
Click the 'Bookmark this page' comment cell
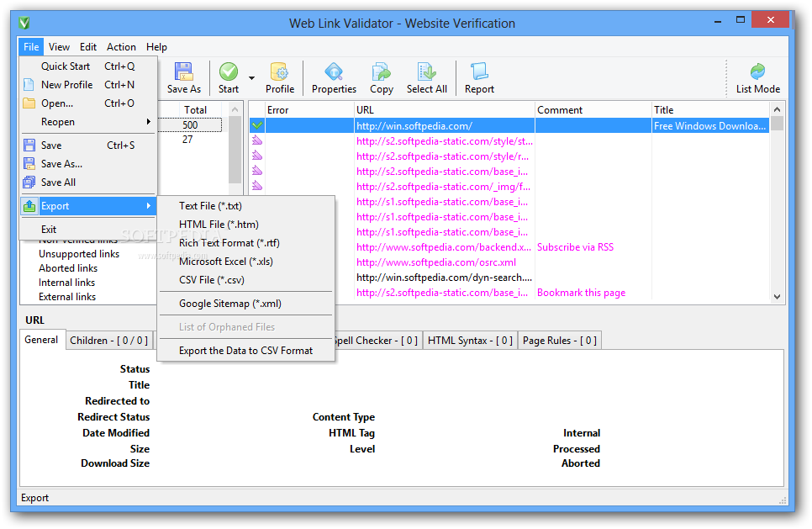coord(581,293)
